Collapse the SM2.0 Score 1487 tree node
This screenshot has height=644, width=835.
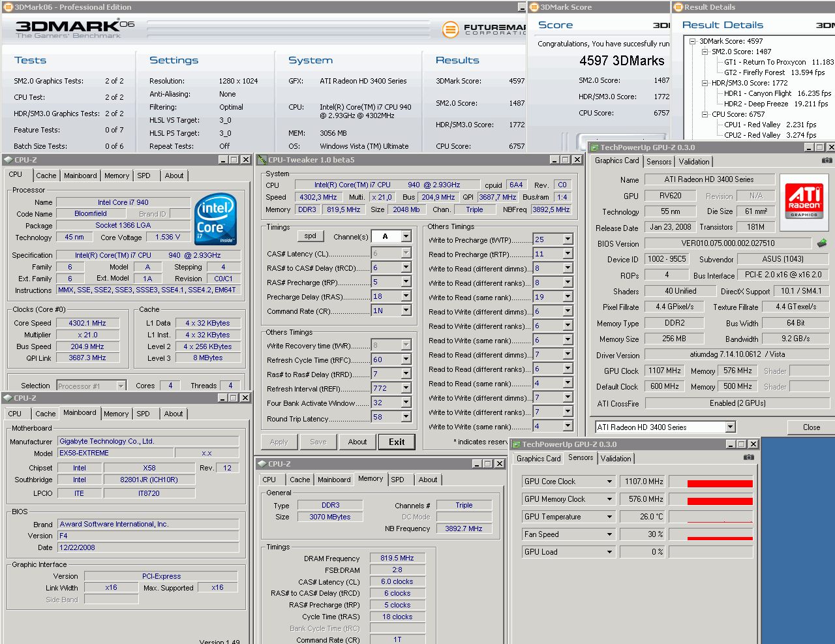[x=705, y=52]
